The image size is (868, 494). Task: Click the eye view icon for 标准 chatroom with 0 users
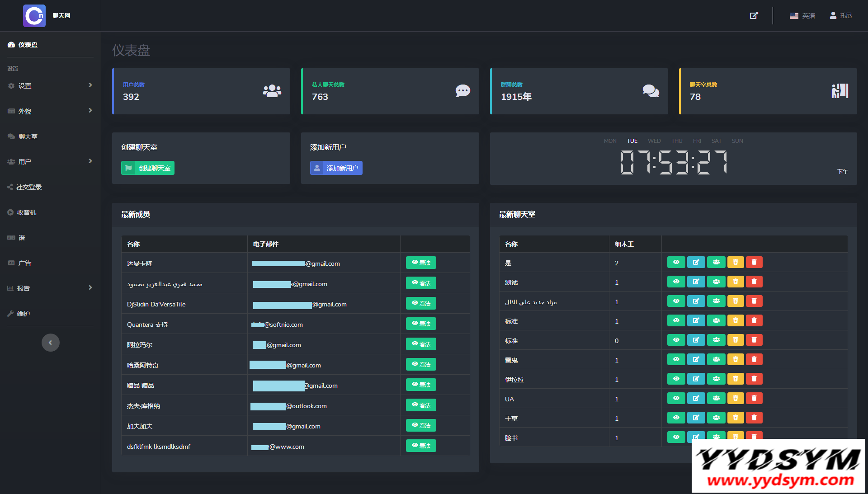pos(676,340)
